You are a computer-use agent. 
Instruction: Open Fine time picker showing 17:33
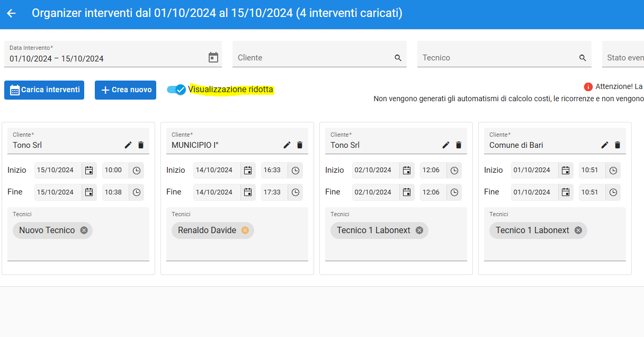pos(296,192)
